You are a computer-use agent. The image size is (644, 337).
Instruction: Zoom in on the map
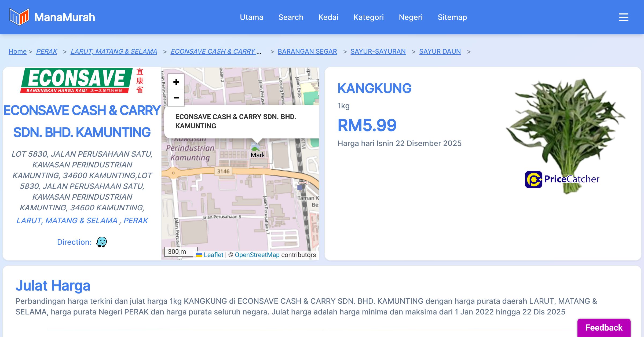176,82
